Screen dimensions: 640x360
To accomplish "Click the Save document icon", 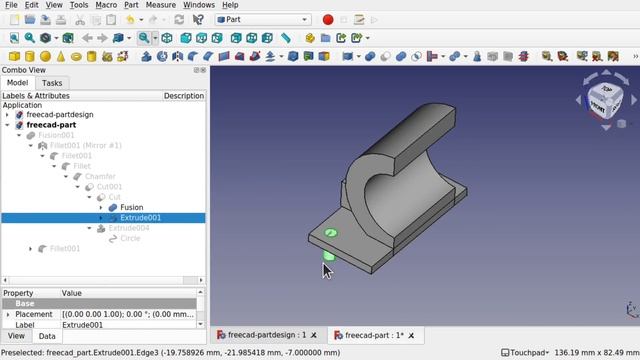I will click(45, 20).
